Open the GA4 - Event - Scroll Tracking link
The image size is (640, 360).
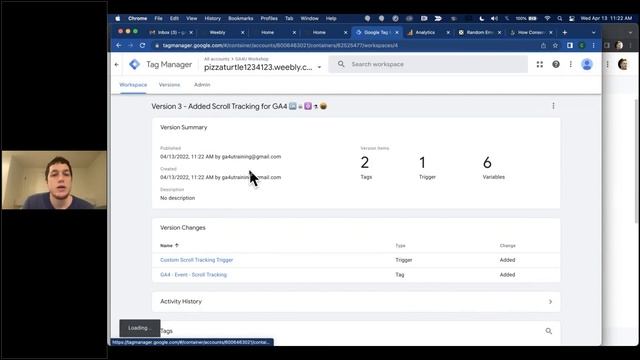pos(193,275)
